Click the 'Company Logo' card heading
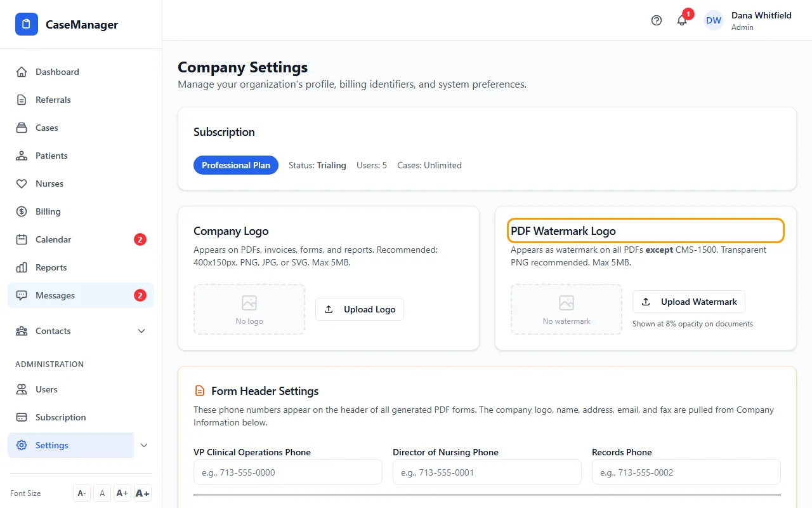 click(x=231, y=231)
